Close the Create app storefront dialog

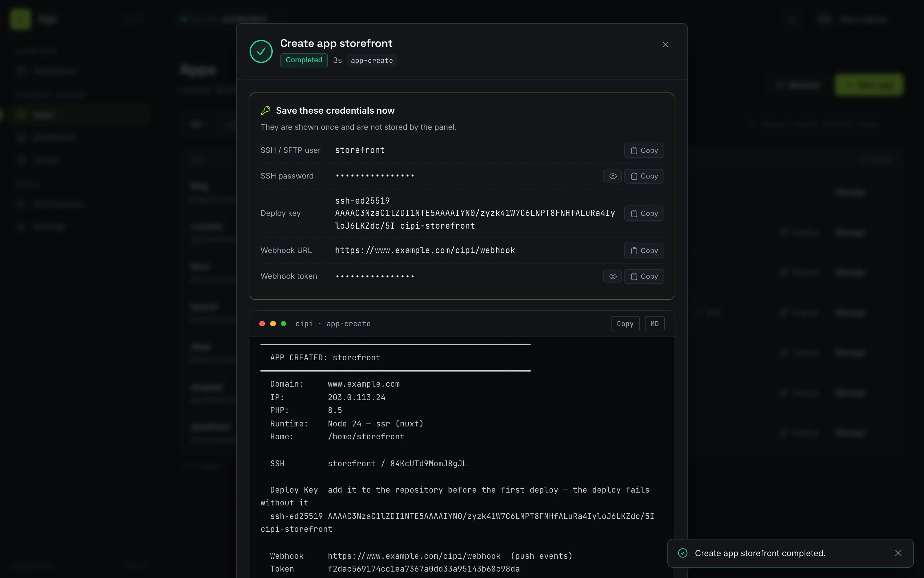pos(665,44)
